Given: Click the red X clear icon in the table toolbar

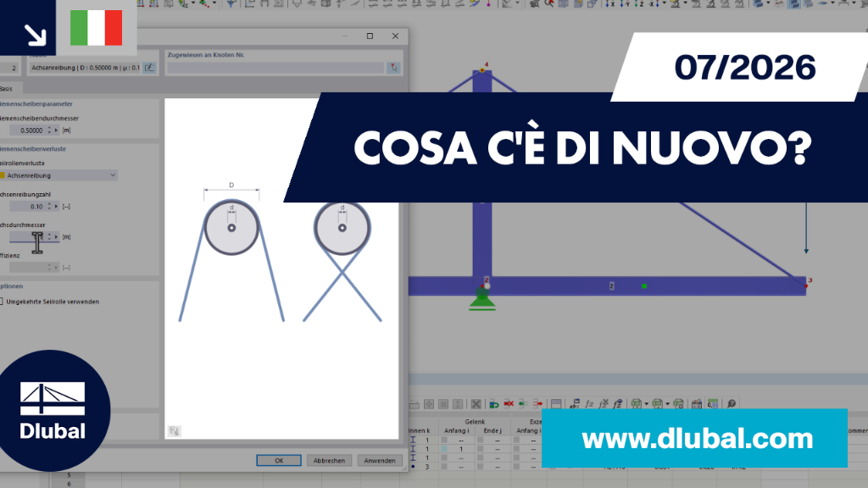Looking at the screenshot, I should click(x=509, y=404).
